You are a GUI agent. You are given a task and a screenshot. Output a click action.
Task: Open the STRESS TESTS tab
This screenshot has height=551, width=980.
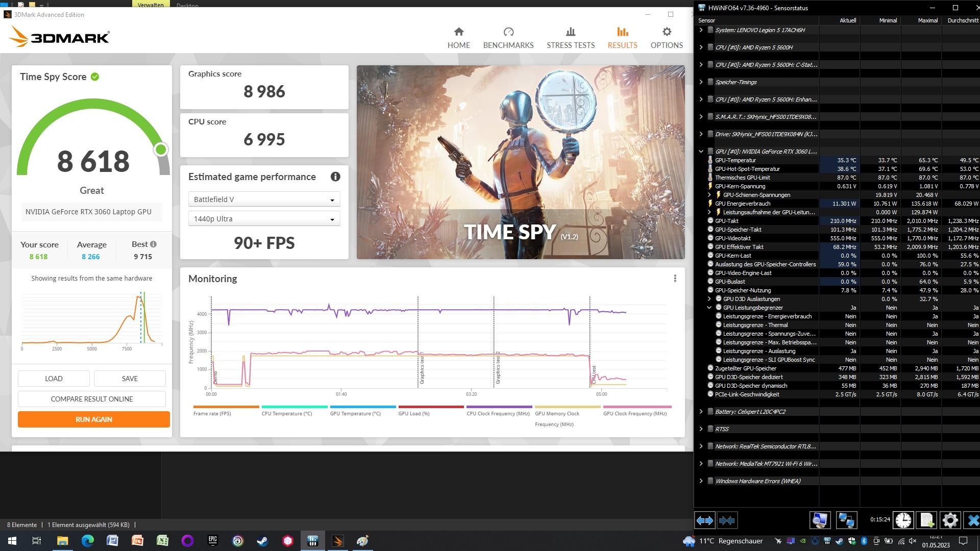coord(571,38)
